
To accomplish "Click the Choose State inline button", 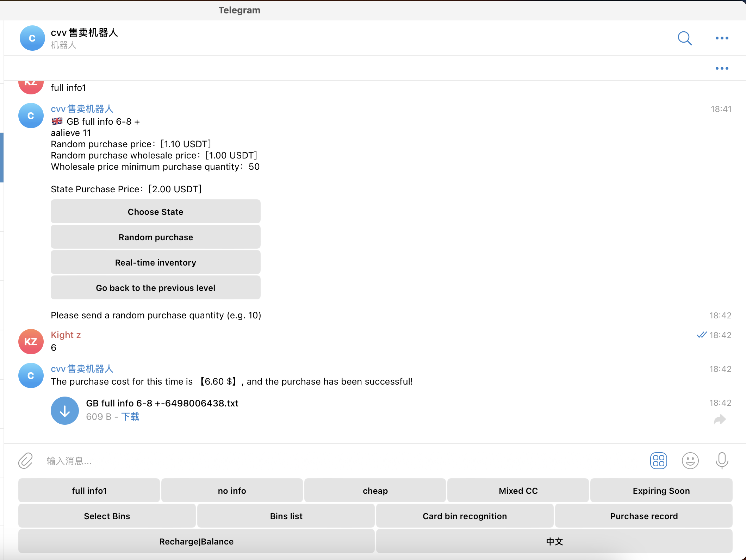I will click(156, 212).
